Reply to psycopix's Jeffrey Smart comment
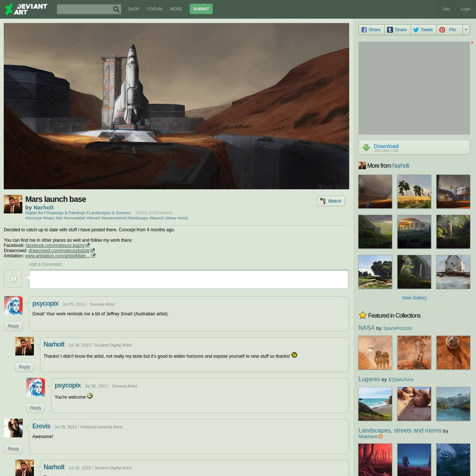Screen dimensions: 476x476 click(x=13, y=326)
